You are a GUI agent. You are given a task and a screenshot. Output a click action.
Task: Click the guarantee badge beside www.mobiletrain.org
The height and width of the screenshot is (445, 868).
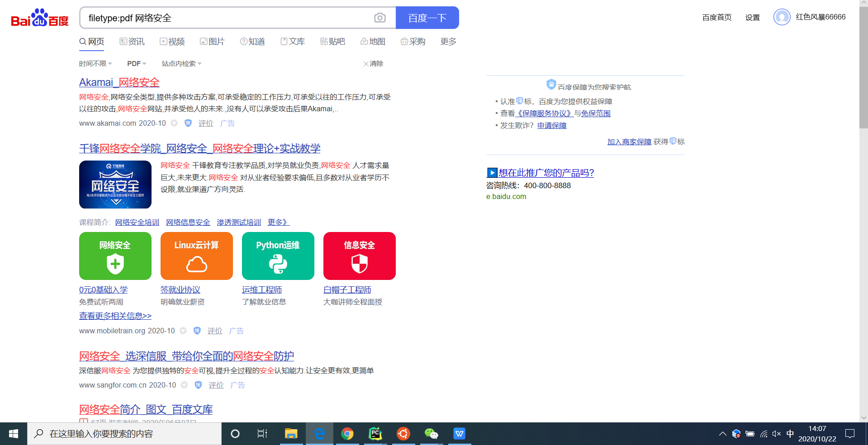point(197,331)
